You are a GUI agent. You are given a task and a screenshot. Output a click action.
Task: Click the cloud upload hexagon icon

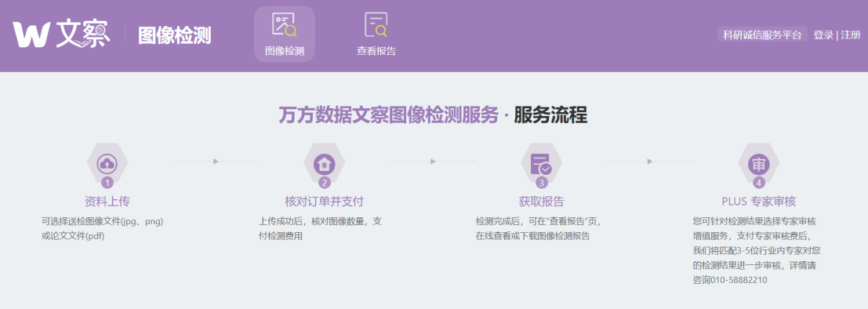(x=107, y=163)
